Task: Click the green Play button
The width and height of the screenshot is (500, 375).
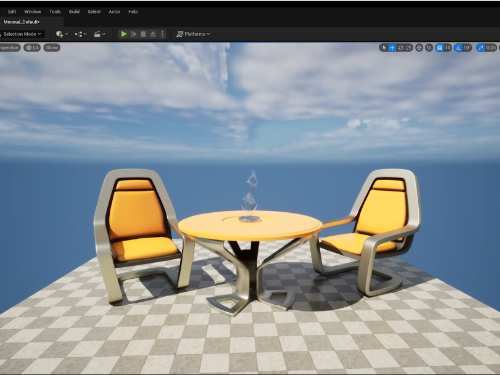Action: click(124, 34)
